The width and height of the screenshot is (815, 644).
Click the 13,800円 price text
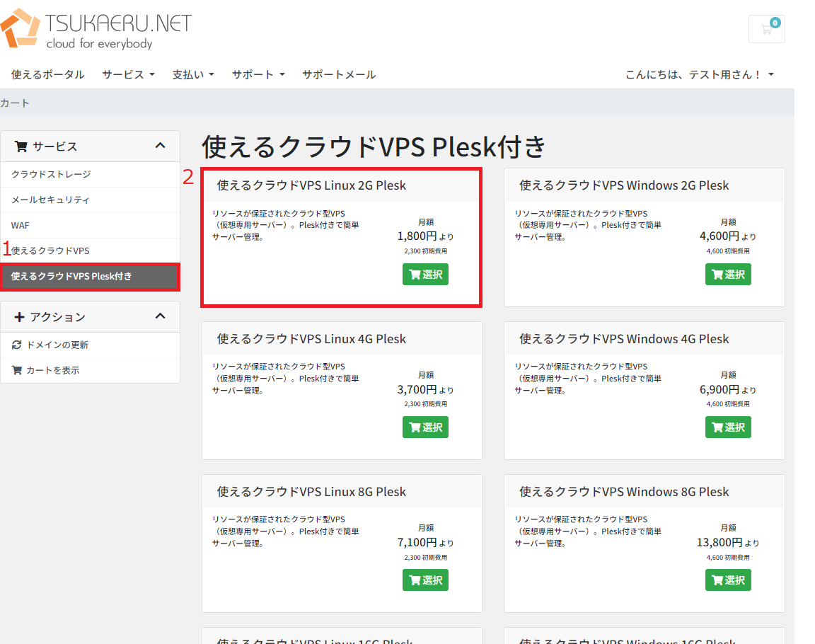[719, 543]
